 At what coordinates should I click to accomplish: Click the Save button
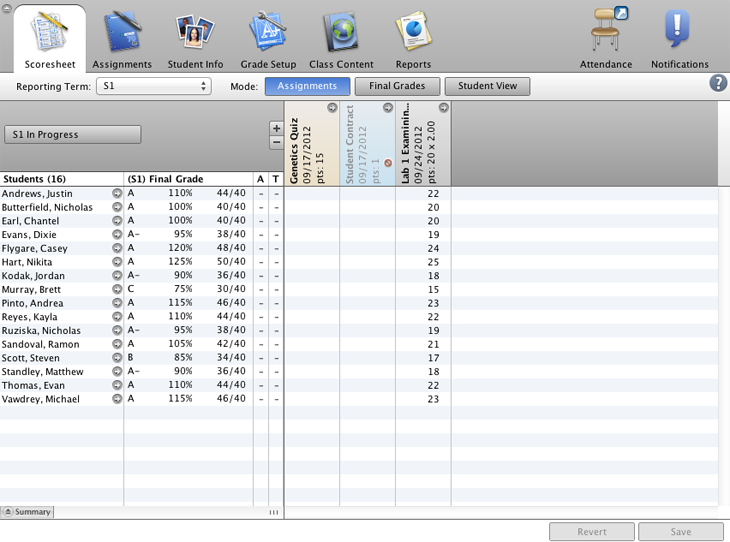tap(680, 532)
